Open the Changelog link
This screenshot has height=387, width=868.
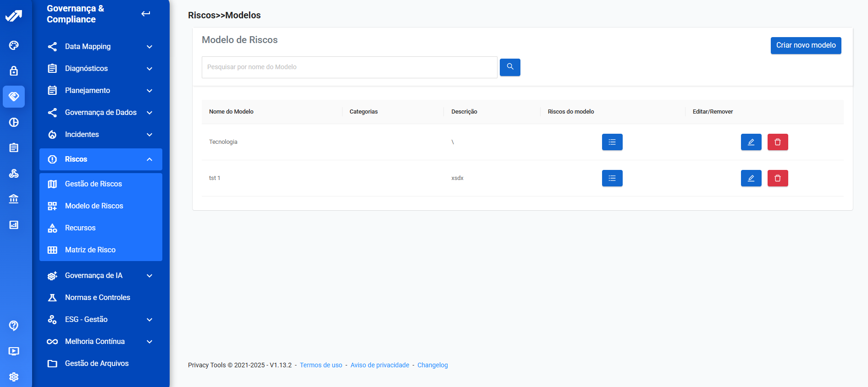pyautogui.click(x=432, y=365)
